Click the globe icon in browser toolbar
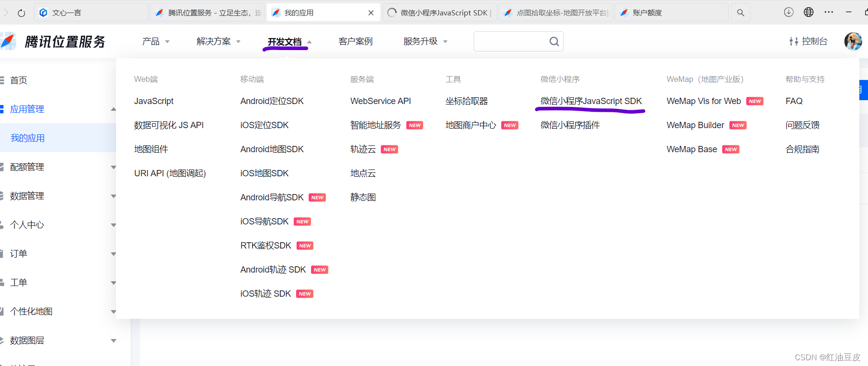This screenshot has height=366, width=868. click(809, 12)
